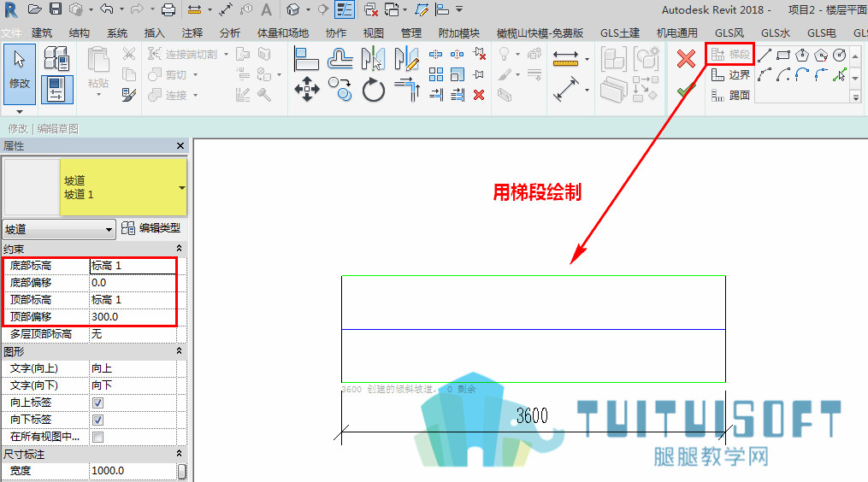Click the Text tool 'A' icon in quick access toolbar
868x482 pixels.
pos(266,9)
